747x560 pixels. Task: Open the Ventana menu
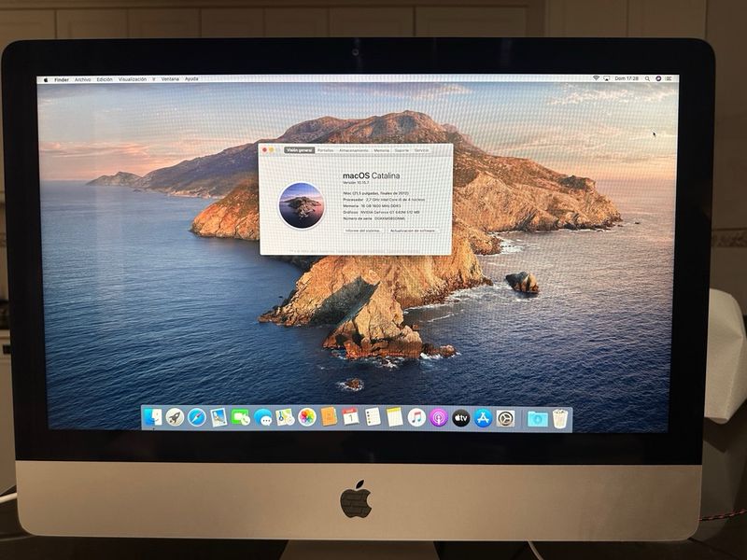[x=170, y=79]
